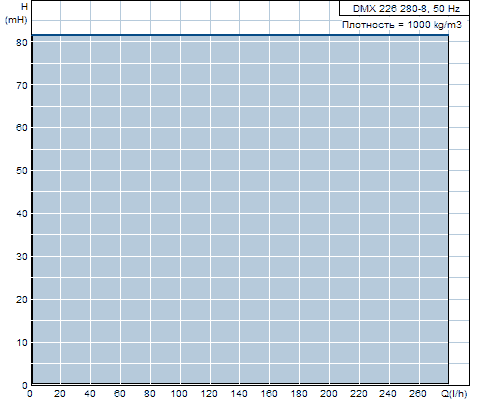Click the blue horizontal pressure curve line
Screen dimensions: 500x400
(240, 35)
